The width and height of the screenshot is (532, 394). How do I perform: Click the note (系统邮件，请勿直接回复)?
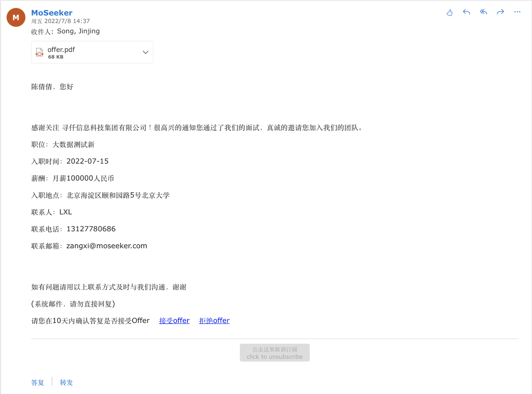click(73, 304)
